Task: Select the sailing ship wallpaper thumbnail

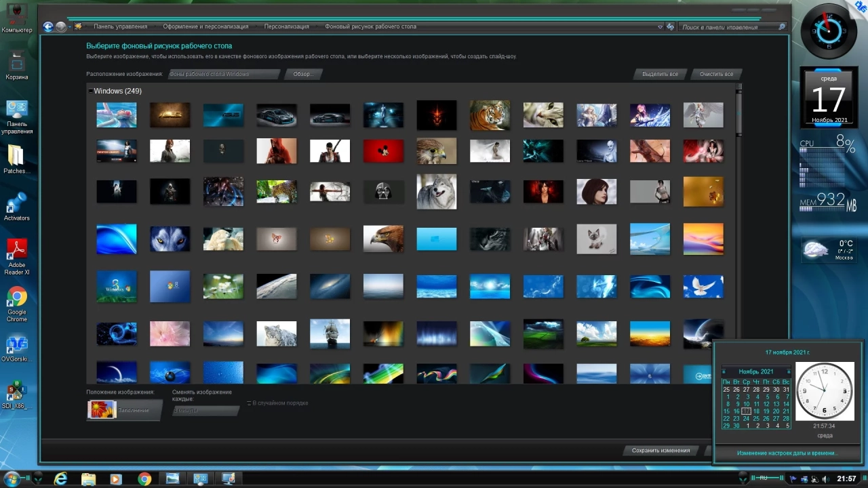Action: click(x=330, y=333)
